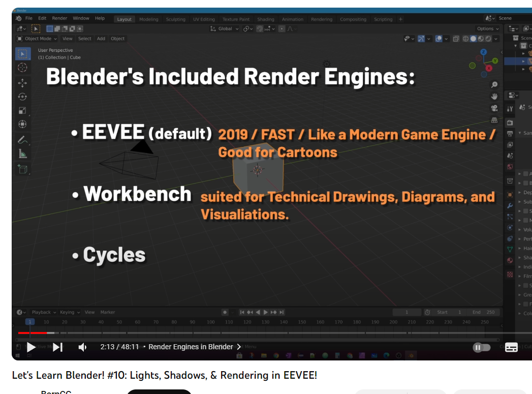Screen dimensions: 532x394
Task: Switch to the Animation workspace tab
Action: click(293, 19)
